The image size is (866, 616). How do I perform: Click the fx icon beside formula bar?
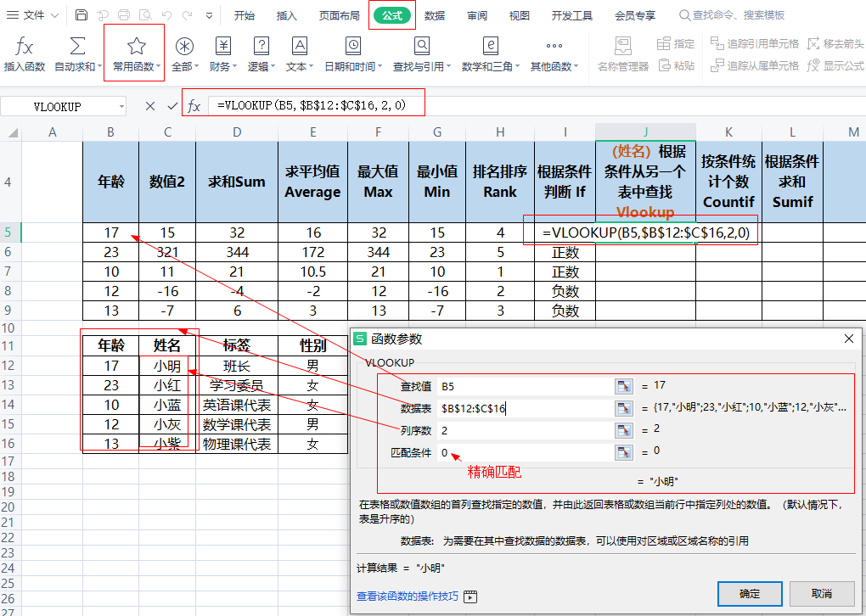tap(194, 106)
